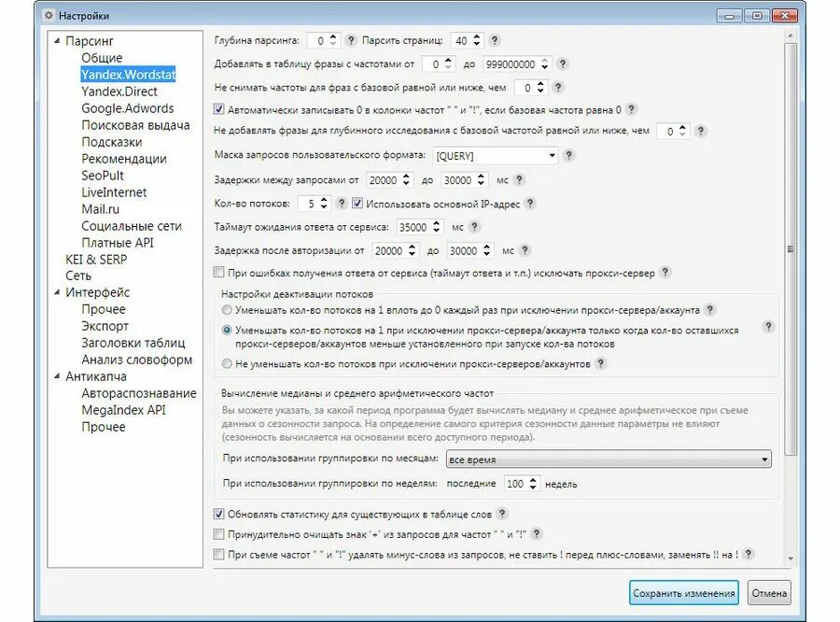Open help for Использовать основной IP-адрес

coord(530,204)
